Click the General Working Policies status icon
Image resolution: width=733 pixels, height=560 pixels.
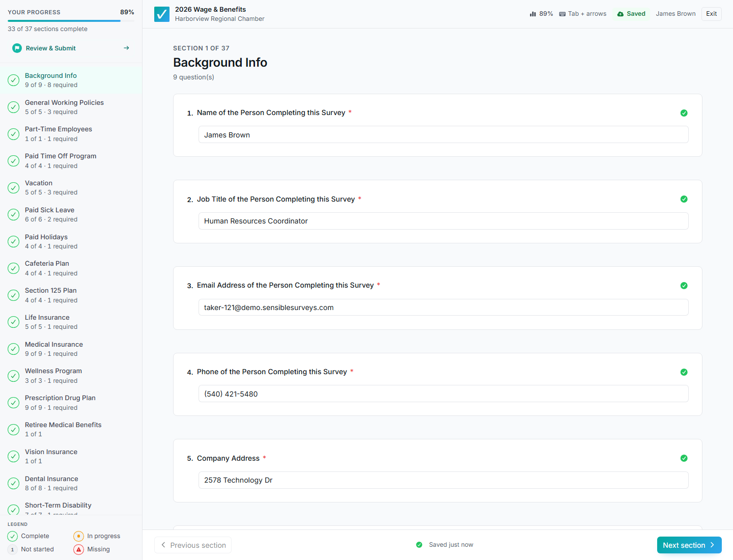[x=14, y=107]
